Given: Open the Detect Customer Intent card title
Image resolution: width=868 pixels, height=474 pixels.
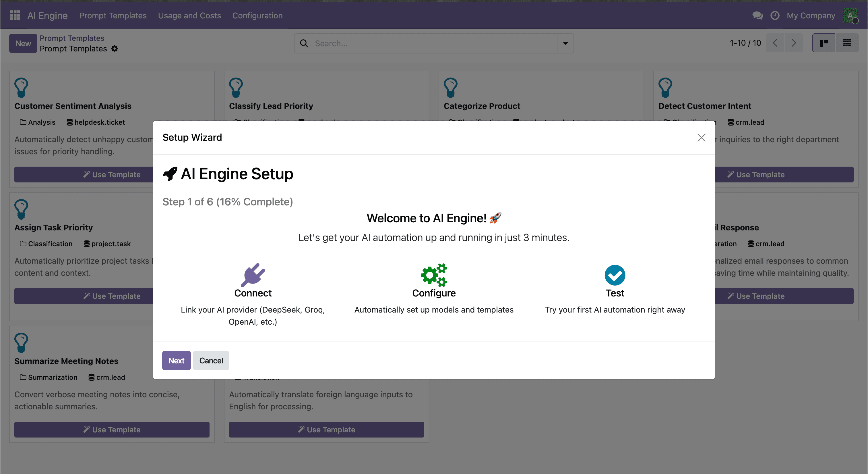Looking at the screenshot, I should tap(705, 106).
